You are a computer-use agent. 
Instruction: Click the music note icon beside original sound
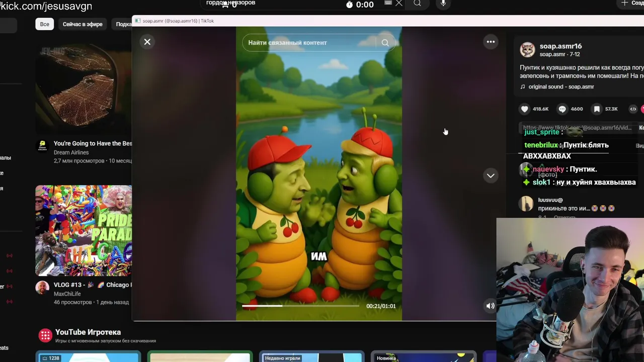[523, 86]
